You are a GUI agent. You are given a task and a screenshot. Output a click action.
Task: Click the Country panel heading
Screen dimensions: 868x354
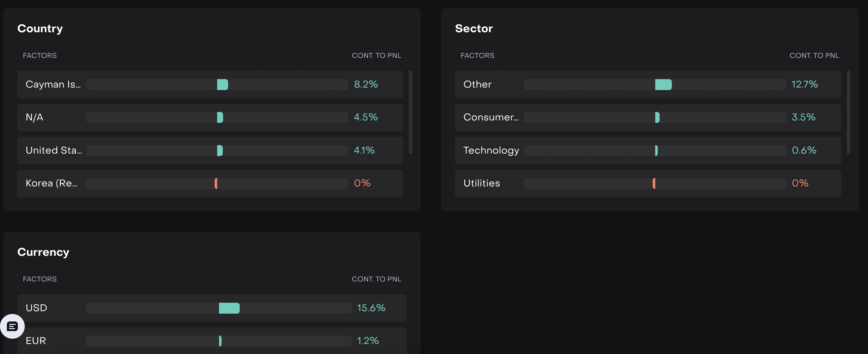coord(40,29)
